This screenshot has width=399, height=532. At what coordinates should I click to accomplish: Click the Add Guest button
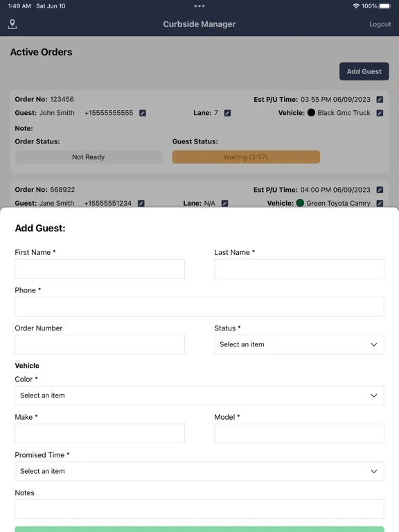click(x=364, y=71)
